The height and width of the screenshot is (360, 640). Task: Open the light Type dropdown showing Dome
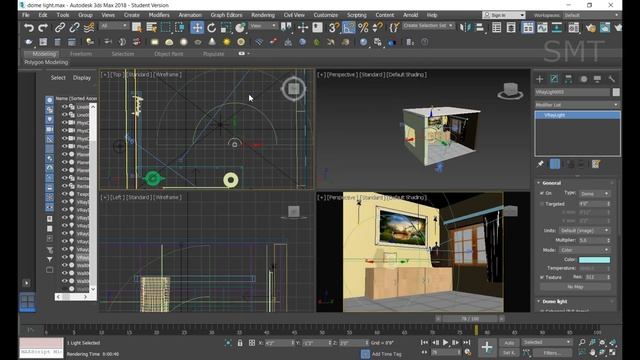(x=595, y=193)
